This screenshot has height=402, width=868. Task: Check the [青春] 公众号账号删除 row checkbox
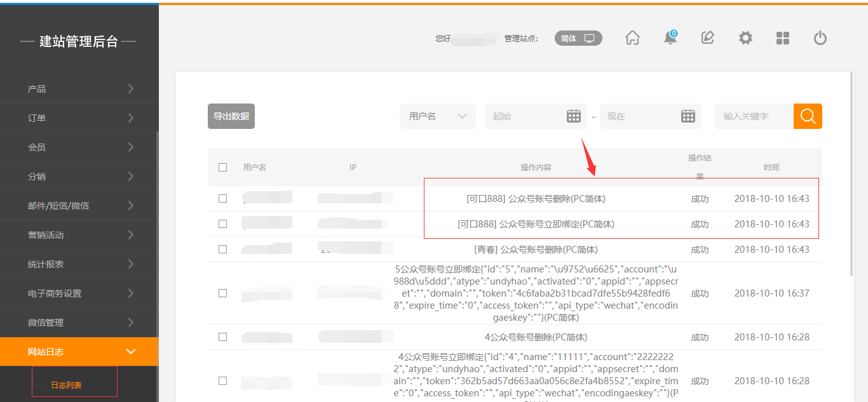coord(222,250)
